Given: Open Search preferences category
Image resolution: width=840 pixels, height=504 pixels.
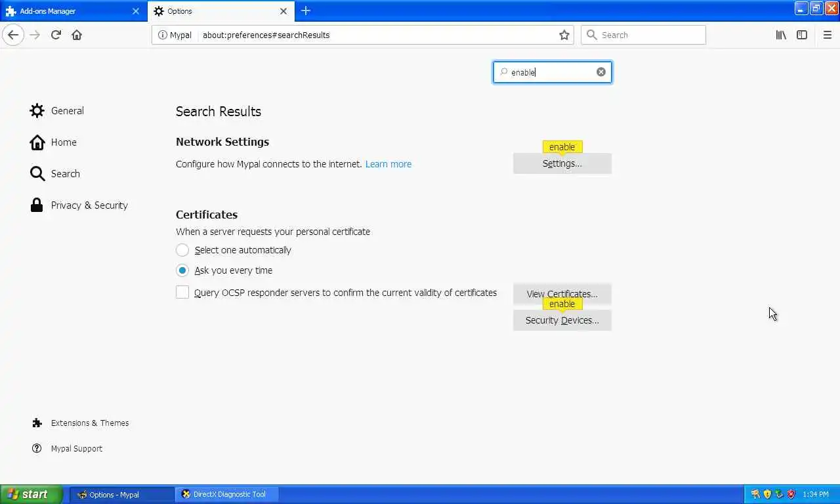Looking at the screenshot, I should coord(55,174).
